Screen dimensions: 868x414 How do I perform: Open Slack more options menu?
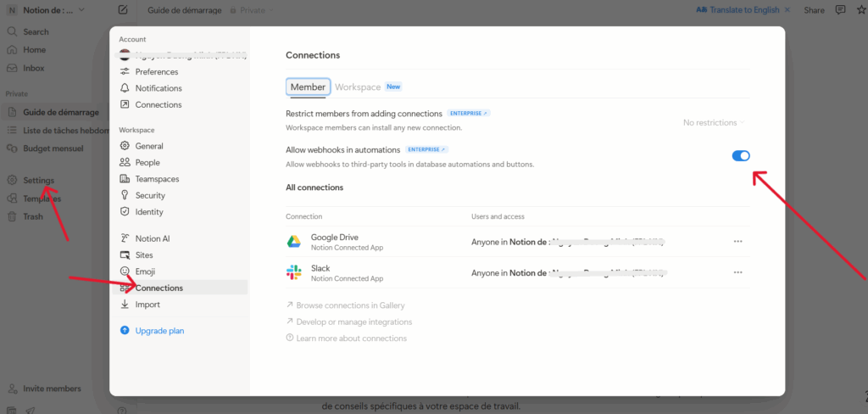(737, 272)
